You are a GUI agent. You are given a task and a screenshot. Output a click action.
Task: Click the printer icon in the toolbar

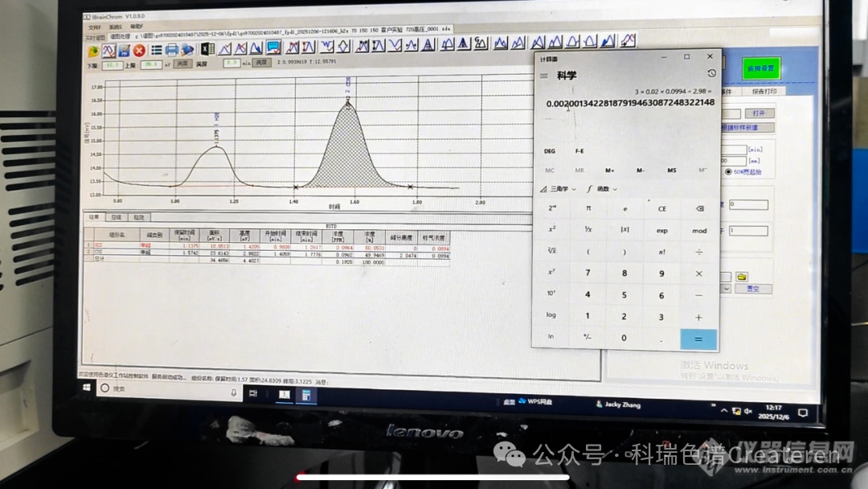pos(172,50)
